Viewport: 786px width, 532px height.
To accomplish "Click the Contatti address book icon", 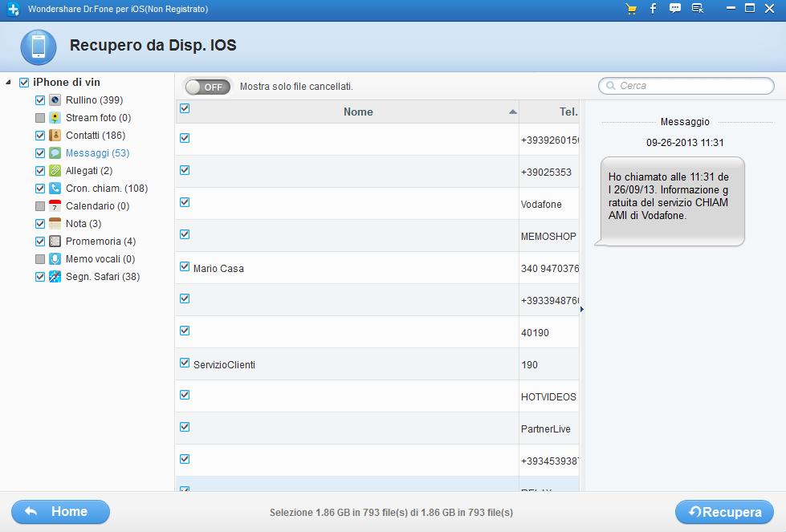I will coord(55,136).
